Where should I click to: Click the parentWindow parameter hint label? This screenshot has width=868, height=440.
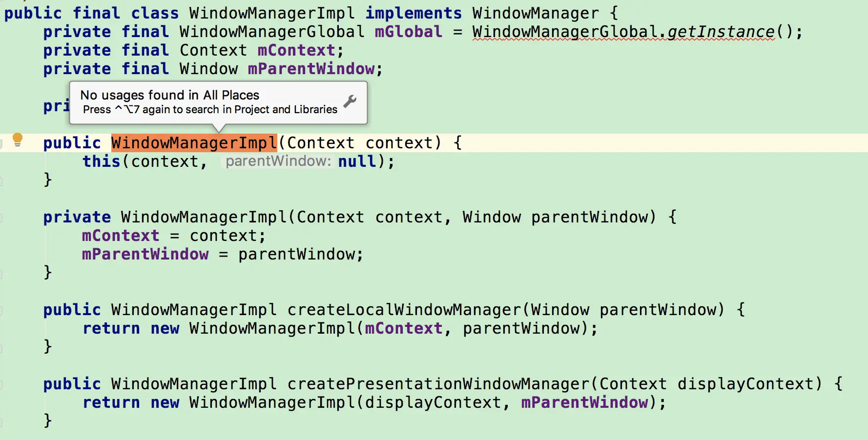[x=278, y=161]
